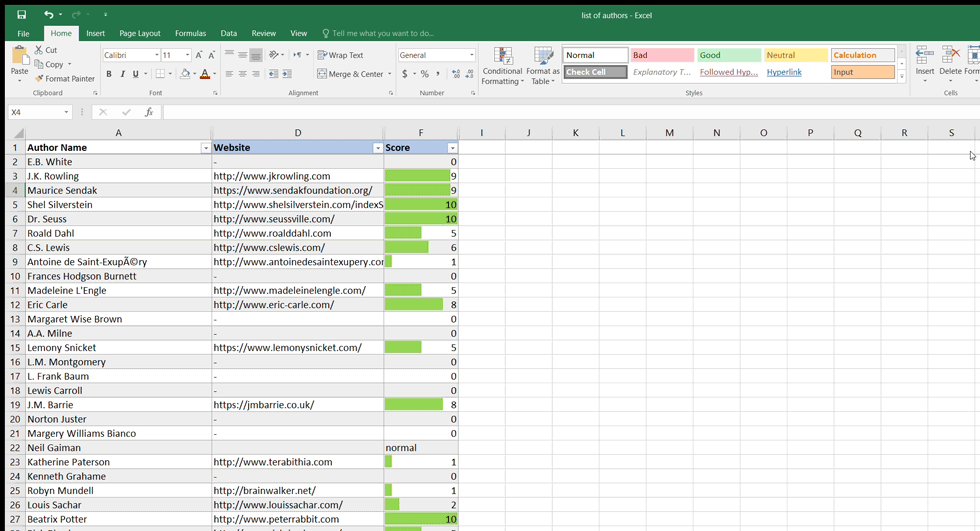Click the Insert Function fx icon

pyautogui.click(x=149, y=112)
